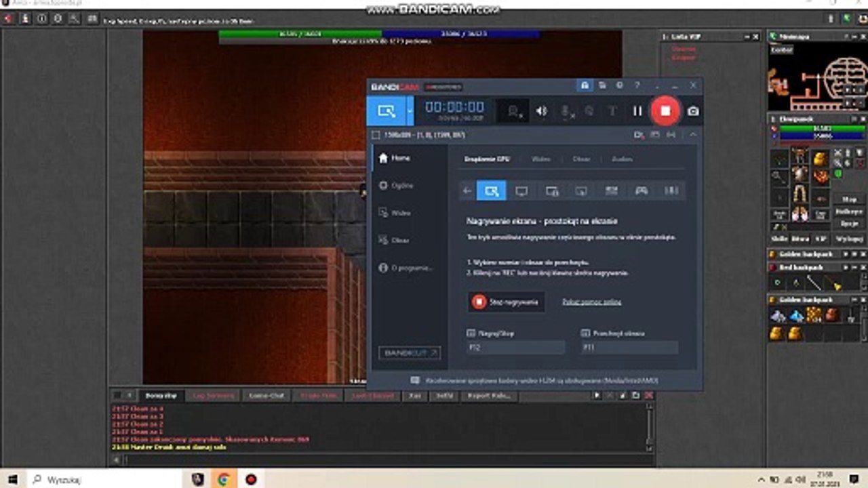This screenshot has height=488, width=868.
Task: Click the chat console scrollbar
Action: coord(650,426)
